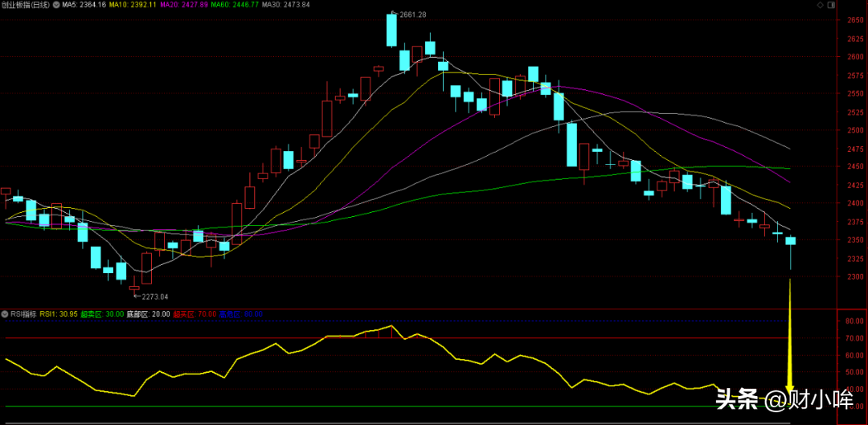Screen dimensions: 868x425
Task: Select the yellow MA10: 2392.11 label
Action: click(133, 5)
